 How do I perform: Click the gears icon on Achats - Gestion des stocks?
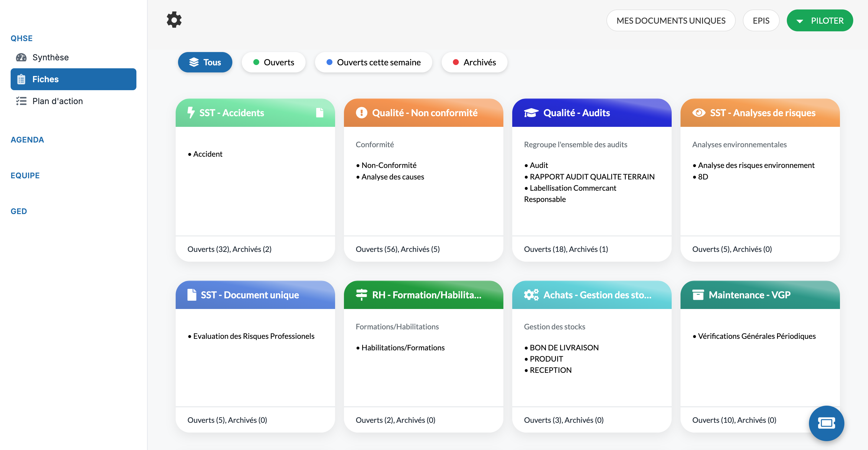click(531, 295)
